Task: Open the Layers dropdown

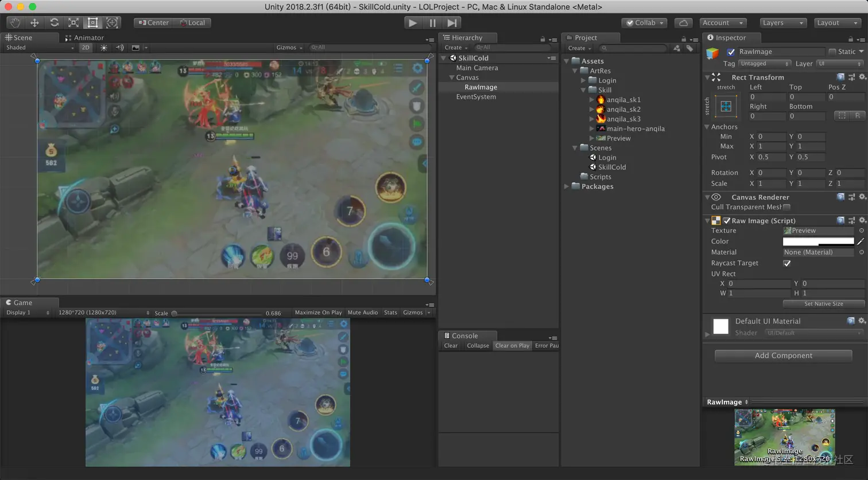Action: coord(783,23)
